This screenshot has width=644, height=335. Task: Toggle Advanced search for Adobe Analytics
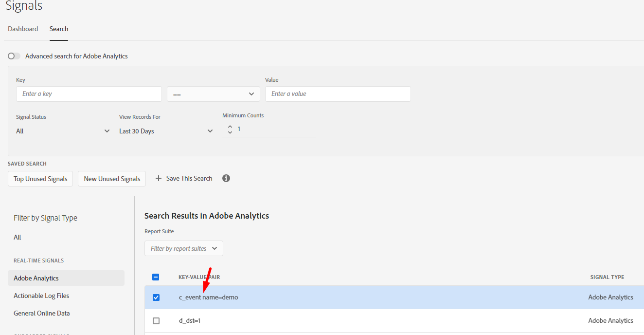[14, 56]
